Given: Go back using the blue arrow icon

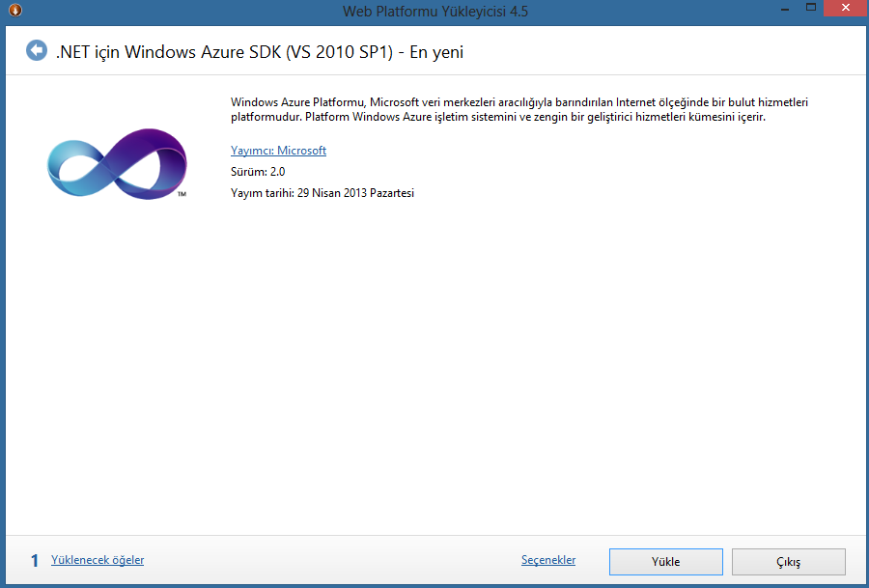Looking at the screenshot, I should tap(37, 50).
